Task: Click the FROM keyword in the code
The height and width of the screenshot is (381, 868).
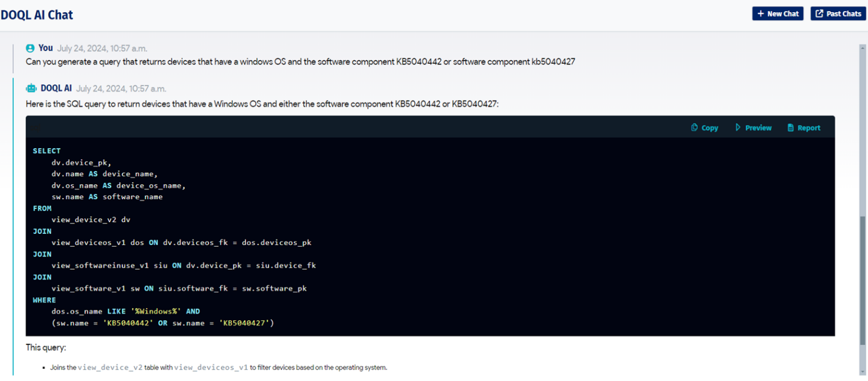Action: click(42, 208)
